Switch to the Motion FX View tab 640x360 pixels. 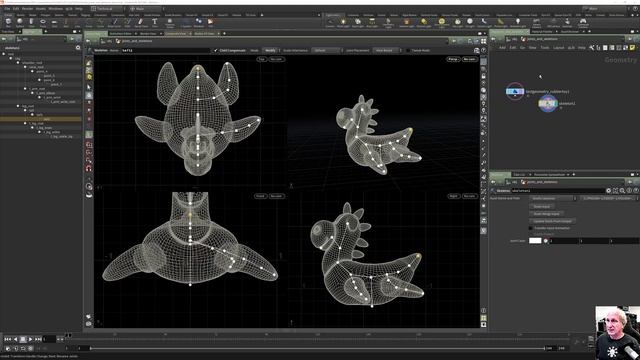click(204, 33)
